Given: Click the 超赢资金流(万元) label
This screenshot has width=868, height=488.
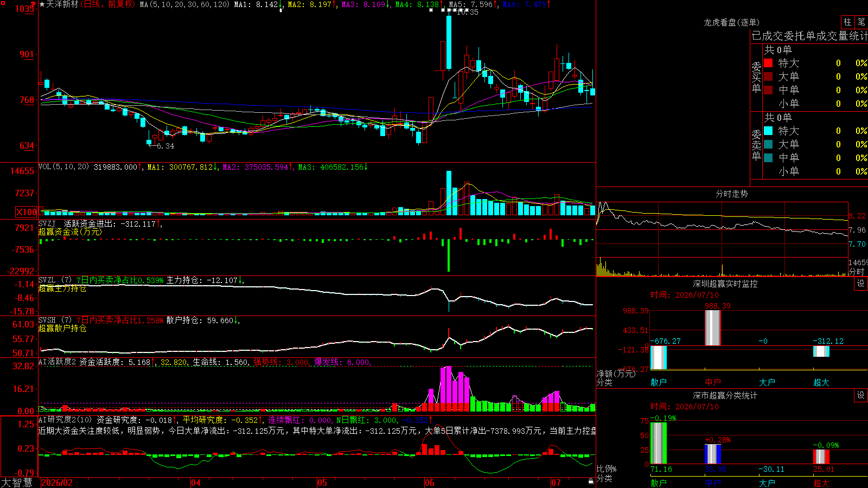Looking at the screenshot, I should pos(70,232).
